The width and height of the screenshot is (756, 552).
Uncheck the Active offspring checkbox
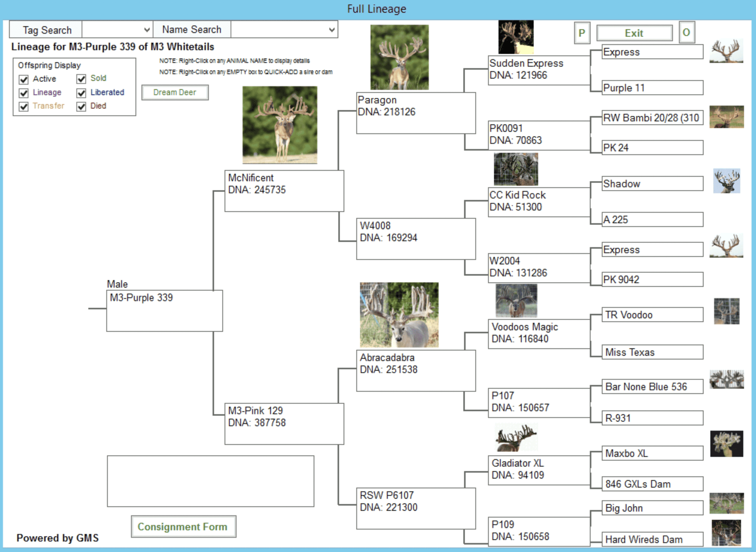point(24,79)
